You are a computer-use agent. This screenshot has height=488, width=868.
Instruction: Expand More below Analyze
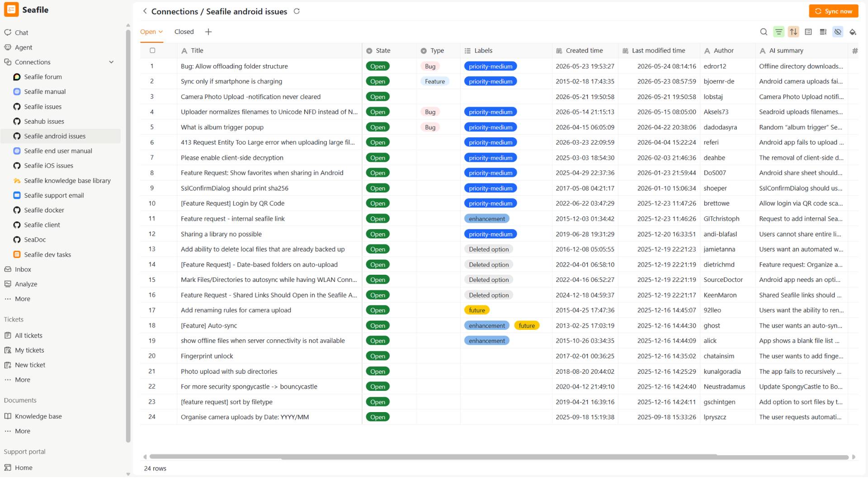point(22,299)
